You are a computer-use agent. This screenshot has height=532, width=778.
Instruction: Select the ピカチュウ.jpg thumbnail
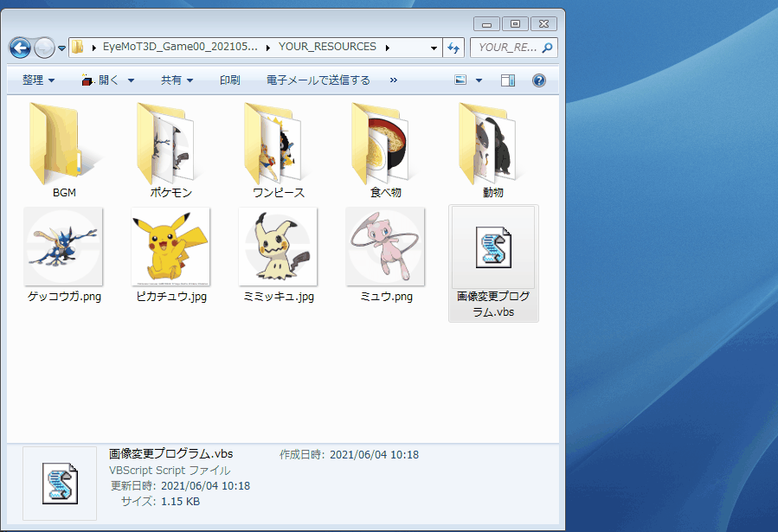(x=170, y=247)
